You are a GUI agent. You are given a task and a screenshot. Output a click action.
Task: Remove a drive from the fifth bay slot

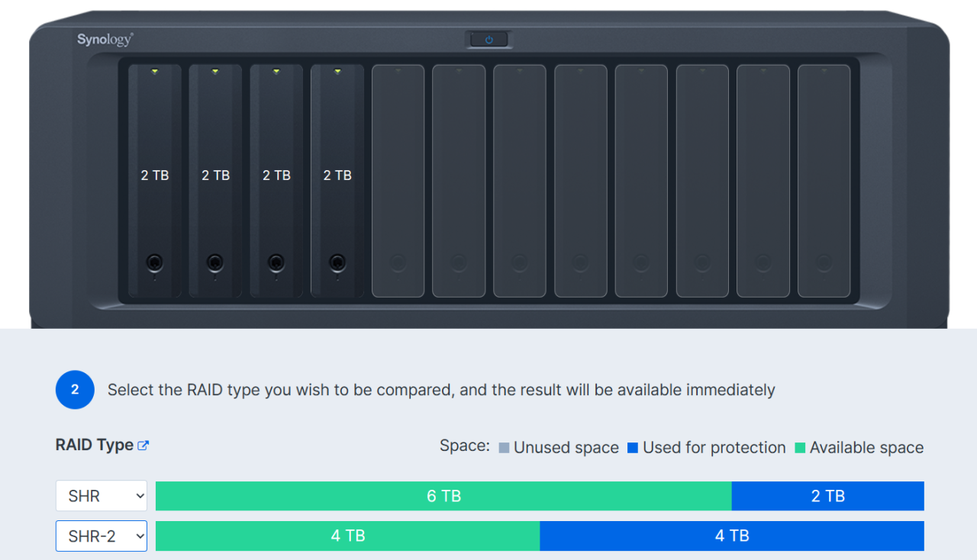coord(398,179)
